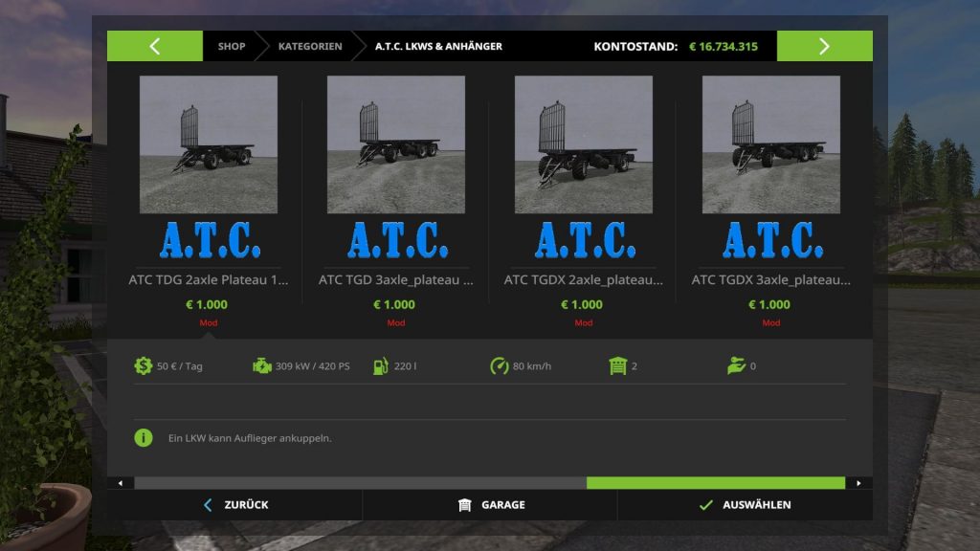
Task: Click the green horizontal scrollbar at bottom
Action: tap(718, 483)
